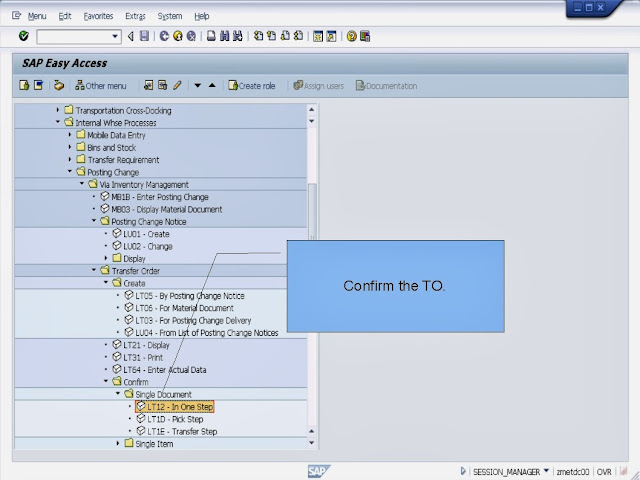Click tree scrollbar up arrow at top
Screen dimensions: 640x480
[x=312, y=109]
